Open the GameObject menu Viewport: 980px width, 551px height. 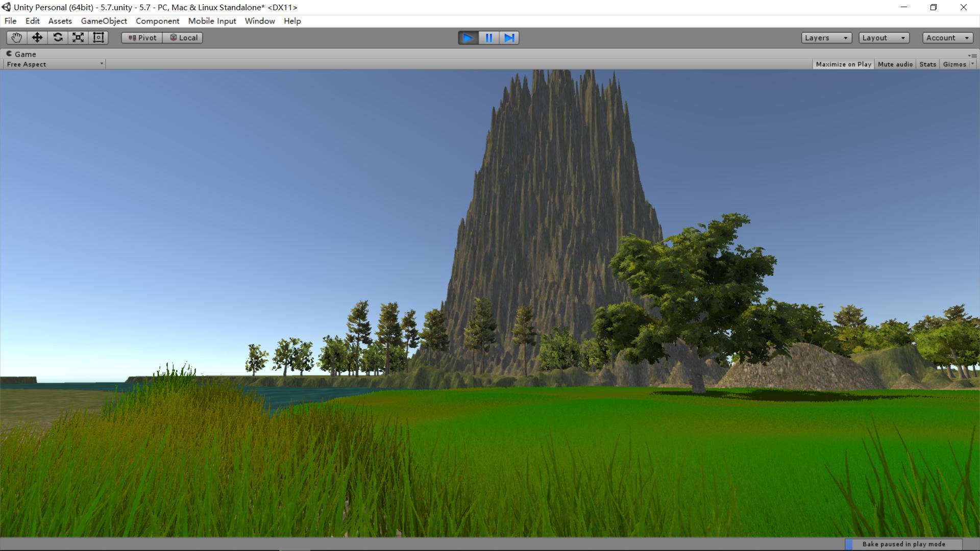104,21
